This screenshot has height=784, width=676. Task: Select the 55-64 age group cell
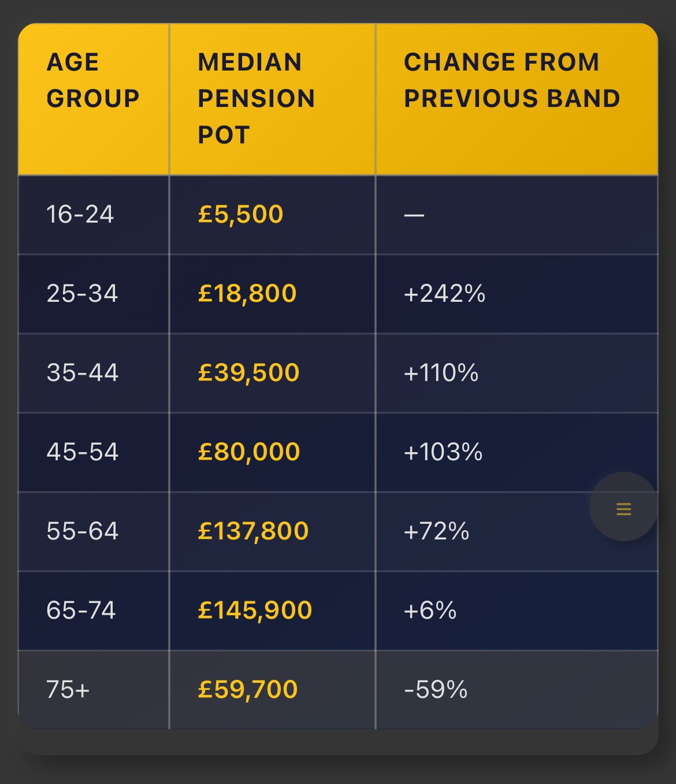coord(82,531)
